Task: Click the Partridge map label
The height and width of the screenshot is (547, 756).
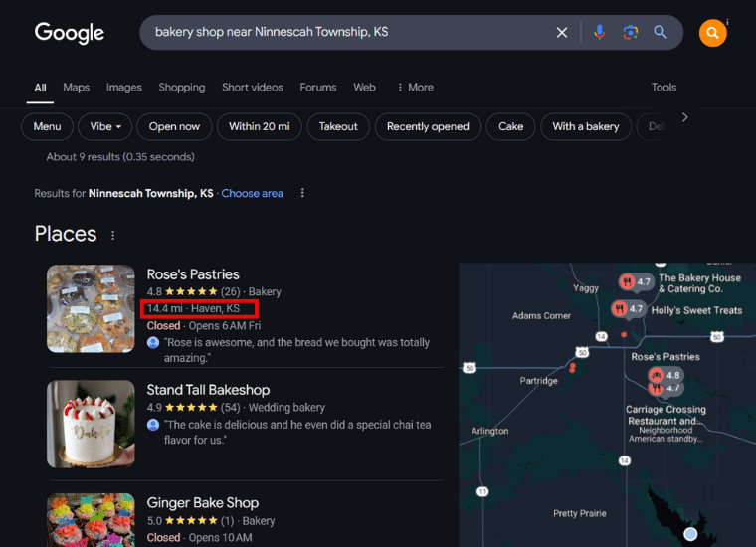Action: pyautogui.click(x=538, y=381)
